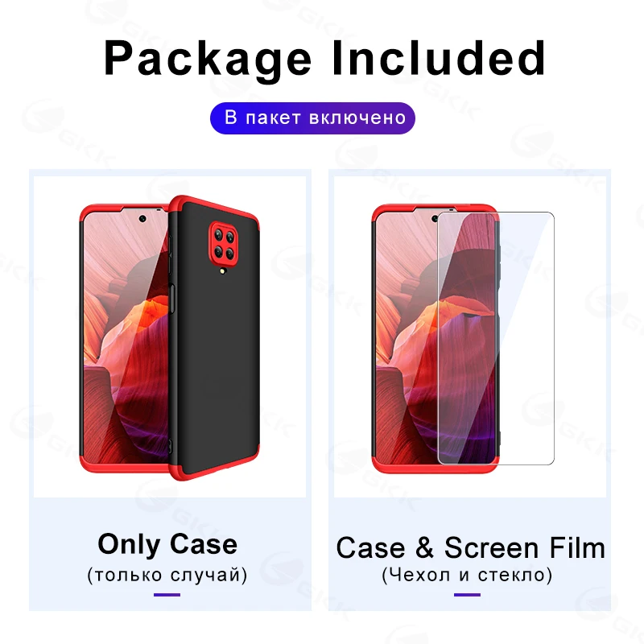This screenshot has width=644, height=644.
Task: Click the '(только случай)' subtitle
Action: 167,575
